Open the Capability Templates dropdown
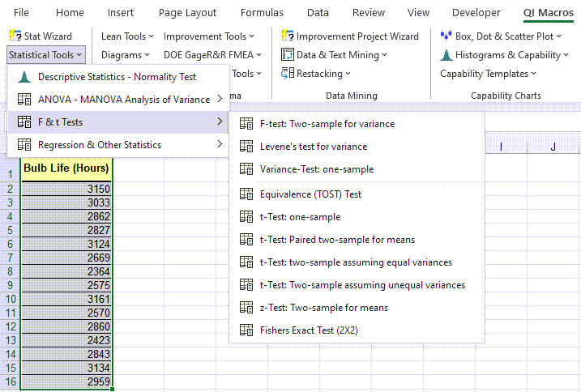This screenshot has width=581, height=392. pos(488,74)
